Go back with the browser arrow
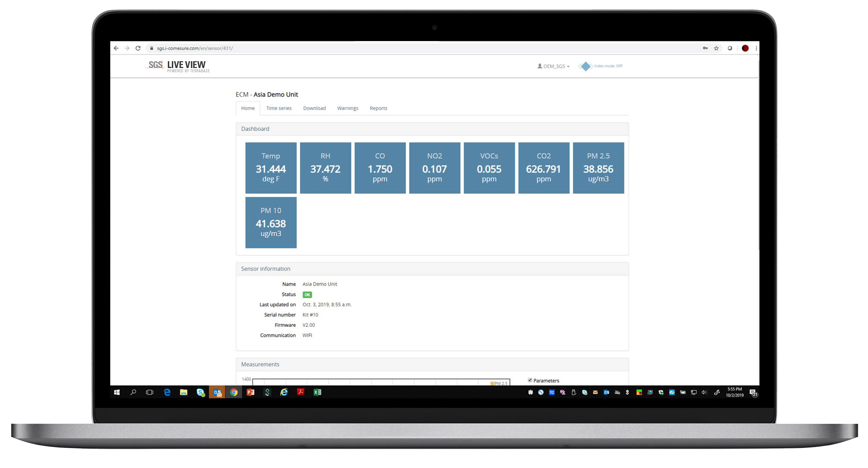The height and width of the screenshot is (468, 868). click(116, 48)
